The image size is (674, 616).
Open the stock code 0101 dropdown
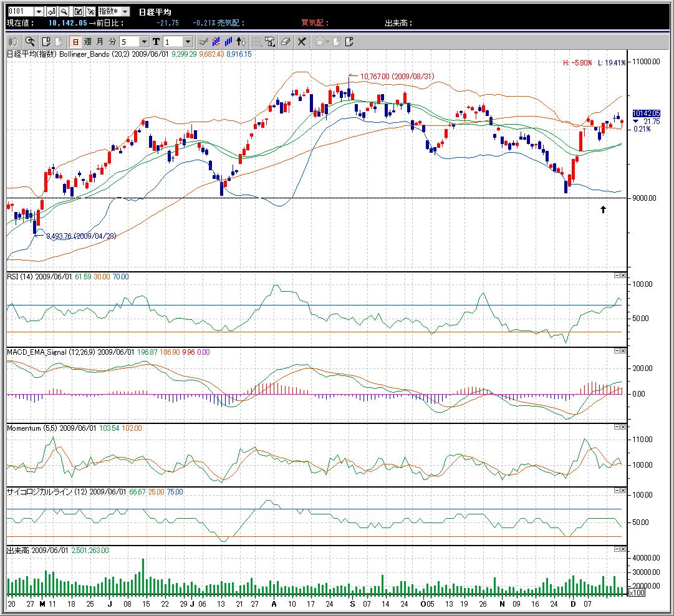tap(39, 12)
